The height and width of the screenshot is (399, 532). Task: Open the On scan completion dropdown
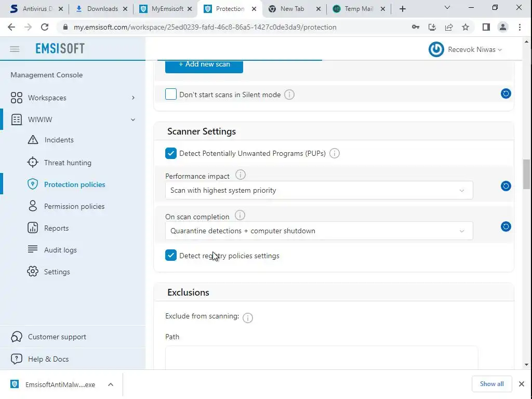click(x=319, y=231)
